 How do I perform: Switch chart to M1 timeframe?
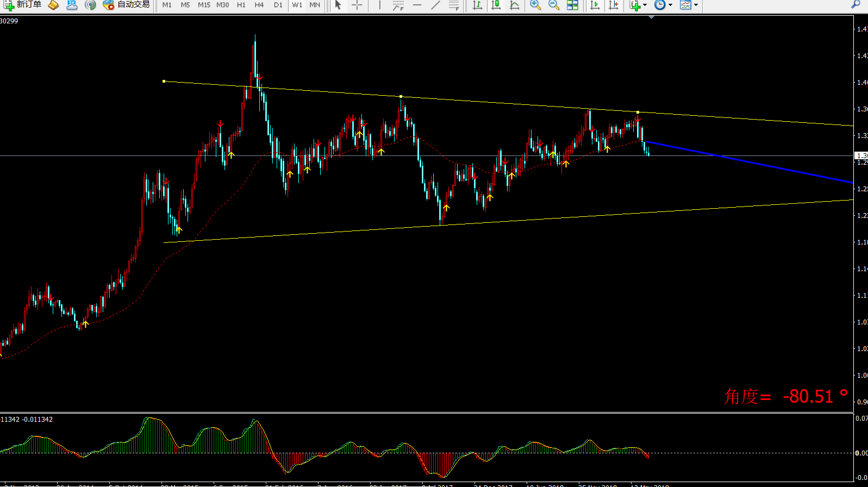coord(167,5)
